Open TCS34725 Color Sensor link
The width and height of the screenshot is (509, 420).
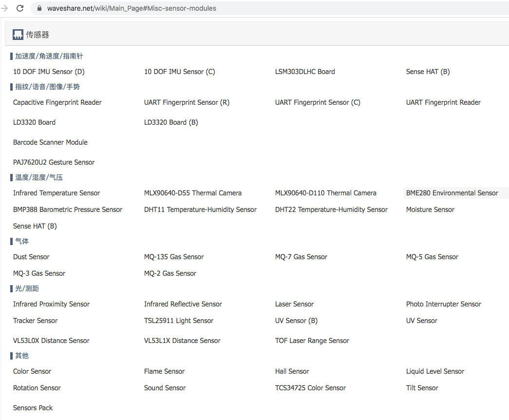coord(310,388)
